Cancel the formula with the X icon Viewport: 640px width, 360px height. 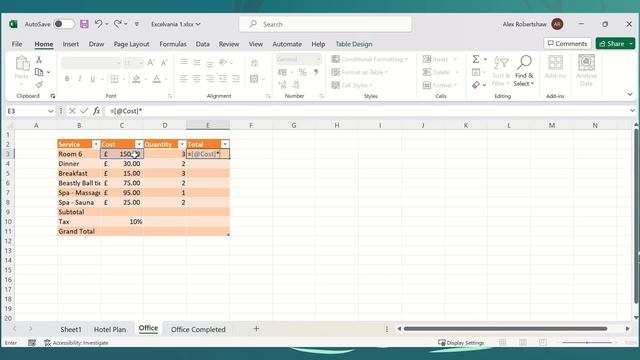72,111
